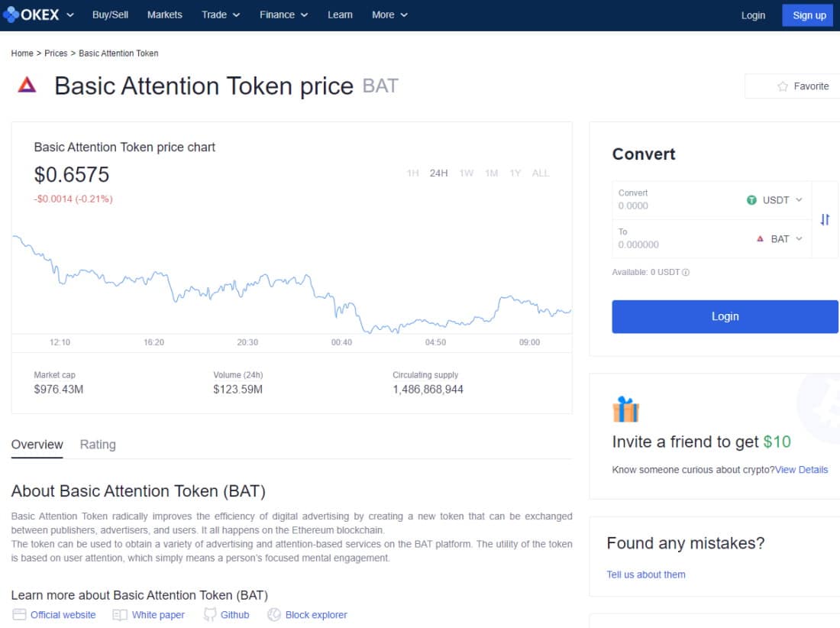Select the ALL chart timeframe
The width and height of the screenshot is (840, 628).
point(541,173)
